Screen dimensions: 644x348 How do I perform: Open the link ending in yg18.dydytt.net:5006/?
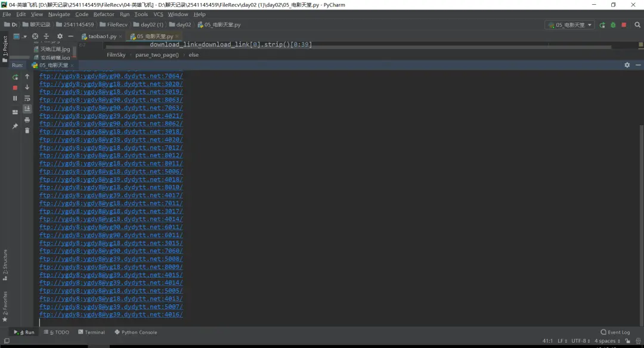tap(111, 172)
